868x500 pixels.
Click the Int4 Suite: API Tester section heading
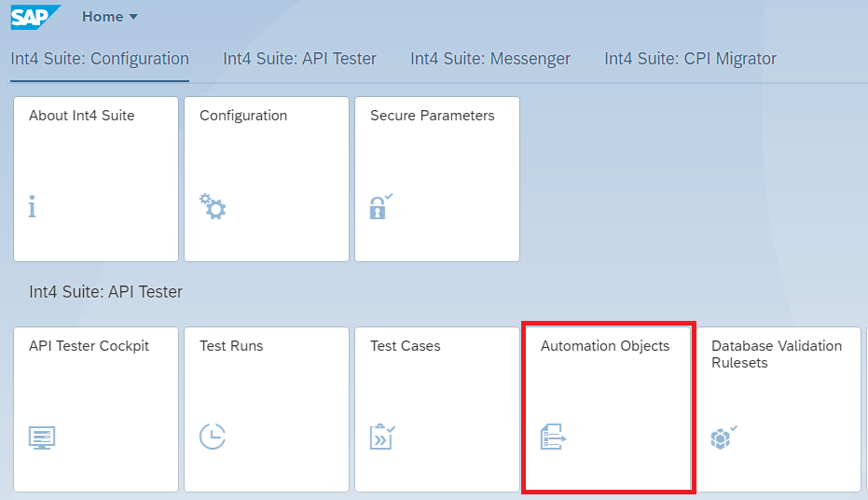(105, 292)
